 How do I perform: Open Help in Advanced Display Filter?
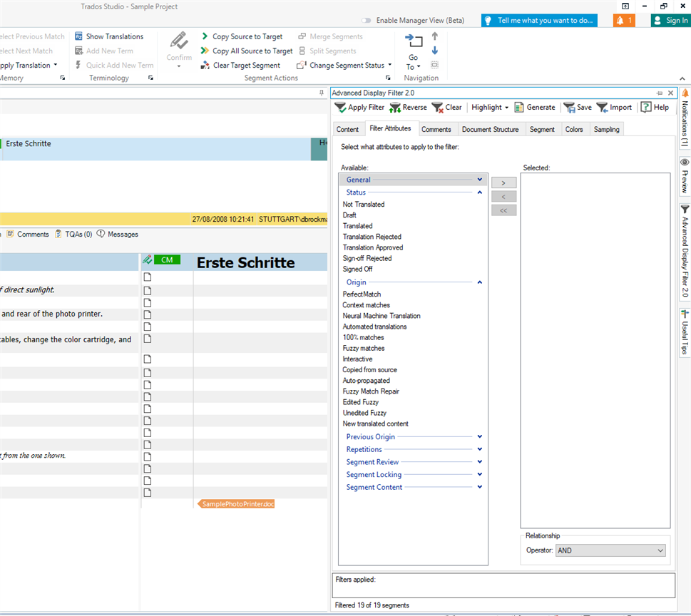(655, 107)
